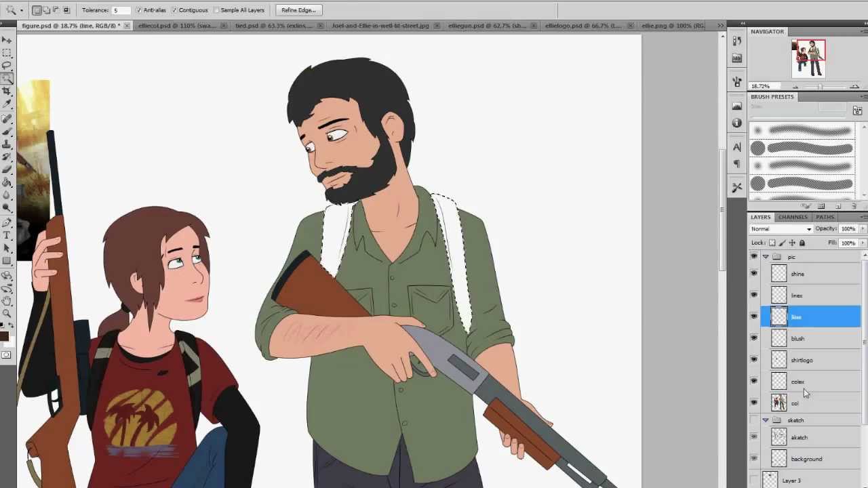Select the Lasso tool

coord(7,66)
